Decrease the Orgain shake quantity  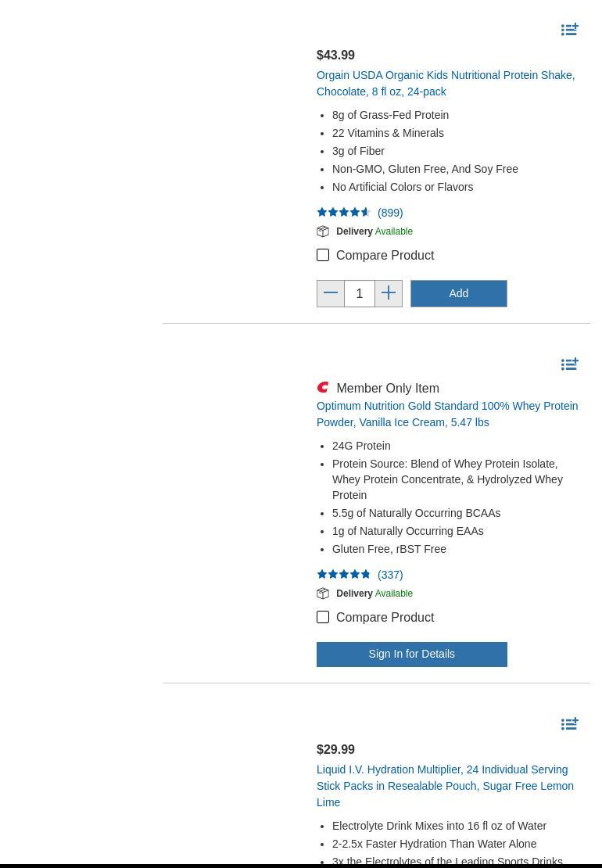coord(331,293)
